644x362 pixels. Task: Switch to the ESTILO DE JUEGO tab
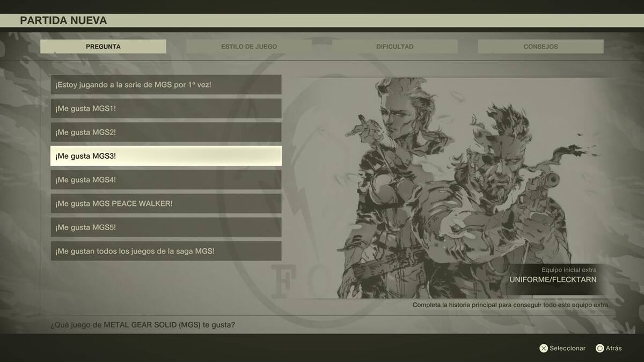[249, 47]
